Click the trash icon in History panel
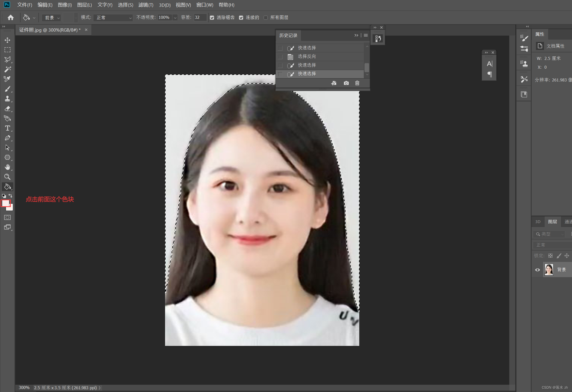The width and height of the screenshot is (572, 392). click(x=357, y=83)
